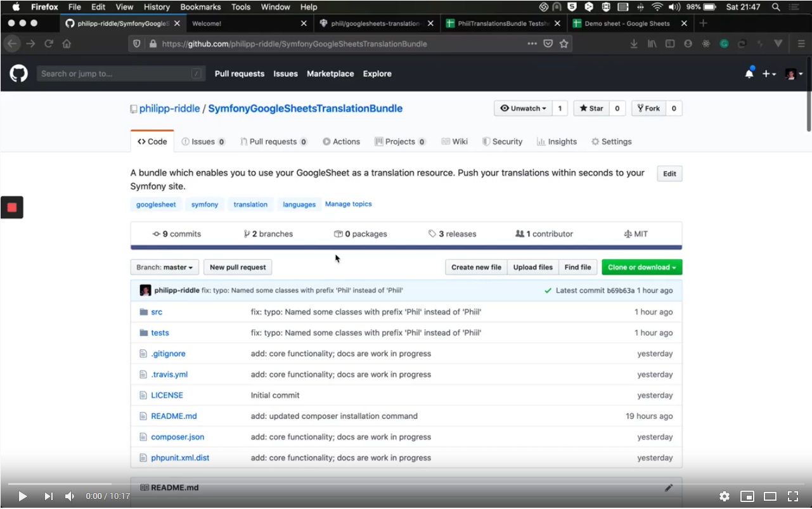Open the Insights tab
The image size is (812, 509).
(557, 142)
